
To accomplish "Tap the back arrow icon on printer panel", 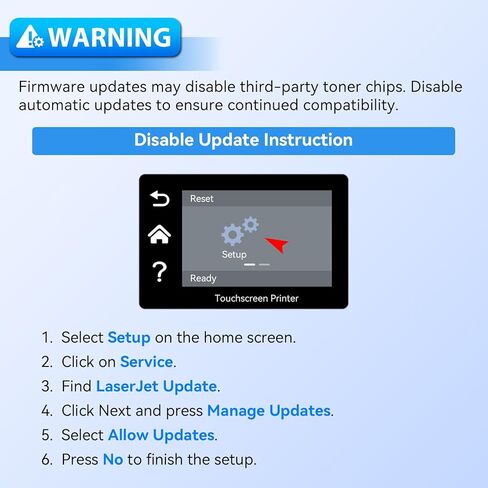I will point(160,199).
